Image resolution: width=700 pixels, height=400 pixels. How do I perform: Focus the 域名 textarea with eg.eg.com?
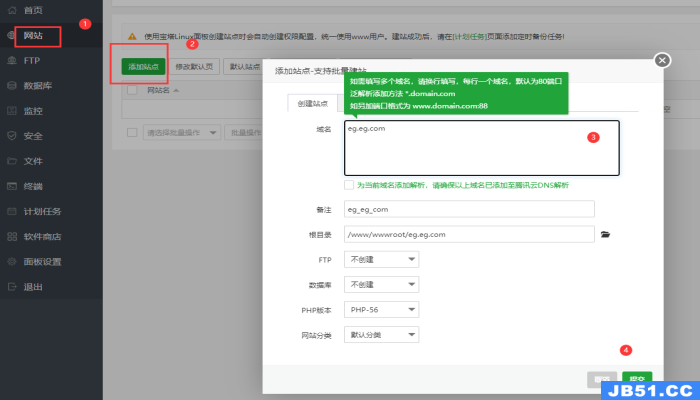[482, 148]
